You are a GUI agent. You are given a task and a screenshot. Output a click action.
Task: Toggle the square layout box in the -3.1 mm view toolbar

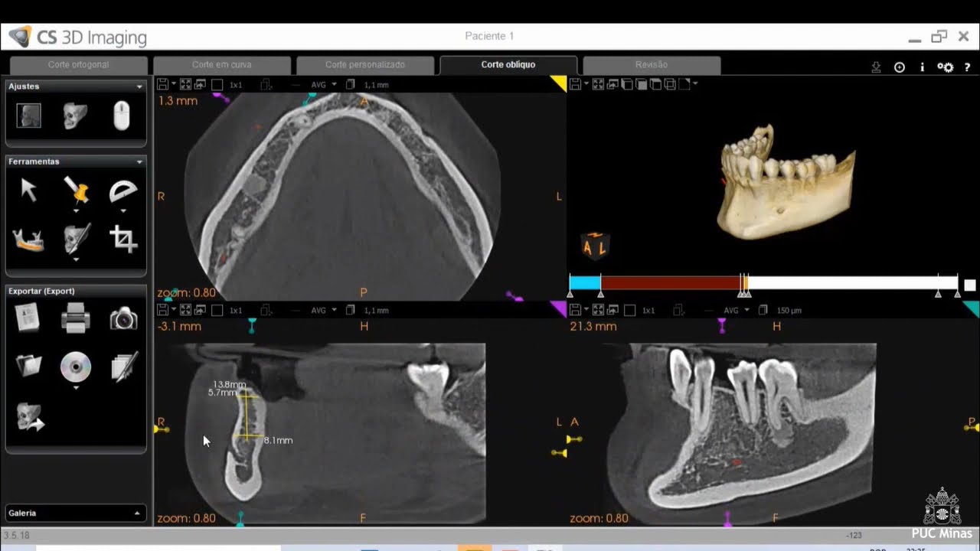217,310
